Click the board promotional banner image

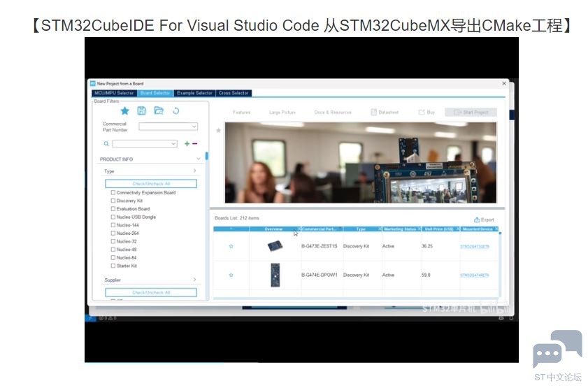[x=360, y=162]
